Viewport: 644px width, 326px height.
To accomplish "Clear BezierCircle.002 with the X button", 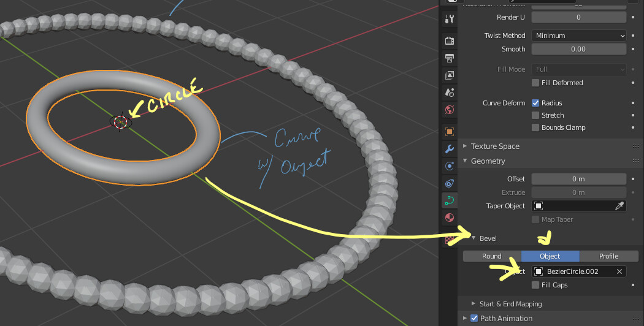I will pos(619,271).
